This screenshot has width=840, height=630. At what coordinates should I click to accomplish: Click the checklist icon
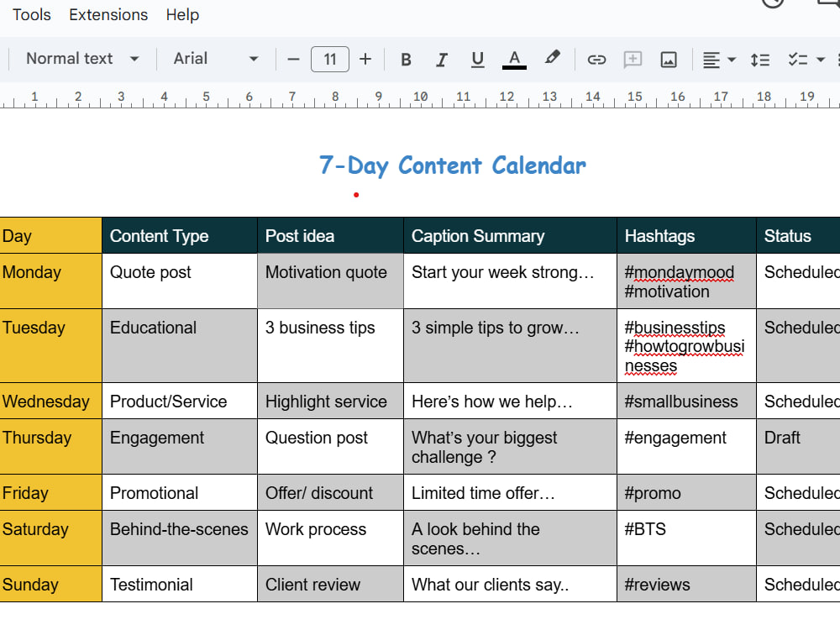pyautogui.click(x=798, y=60)
